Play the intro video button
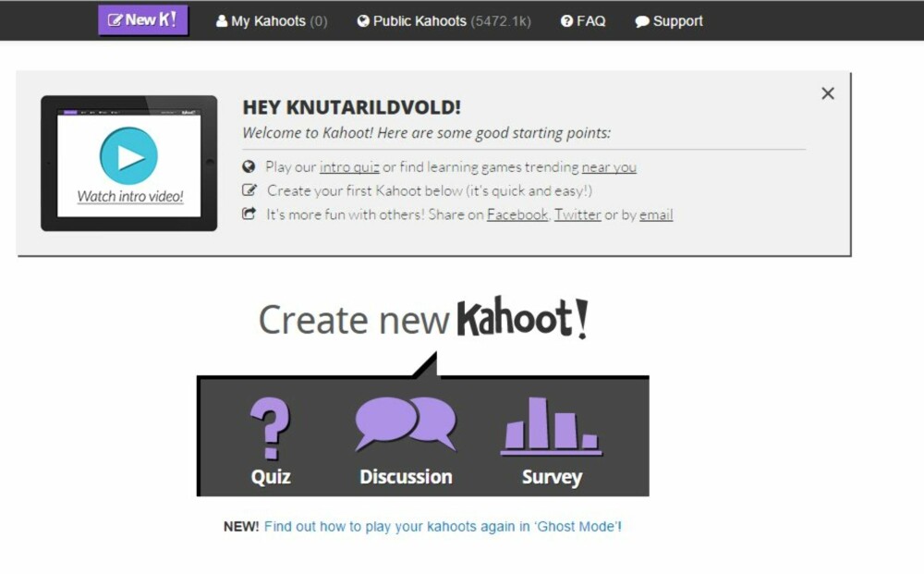 [128, 155]
